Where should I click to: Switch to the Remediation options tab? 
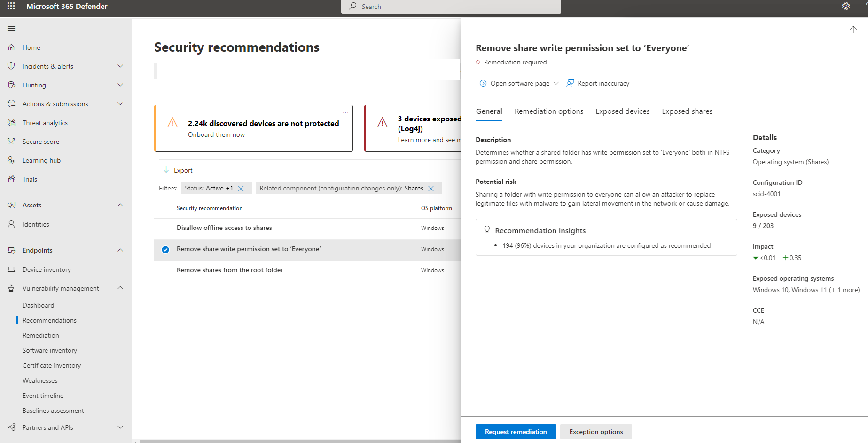549,111
